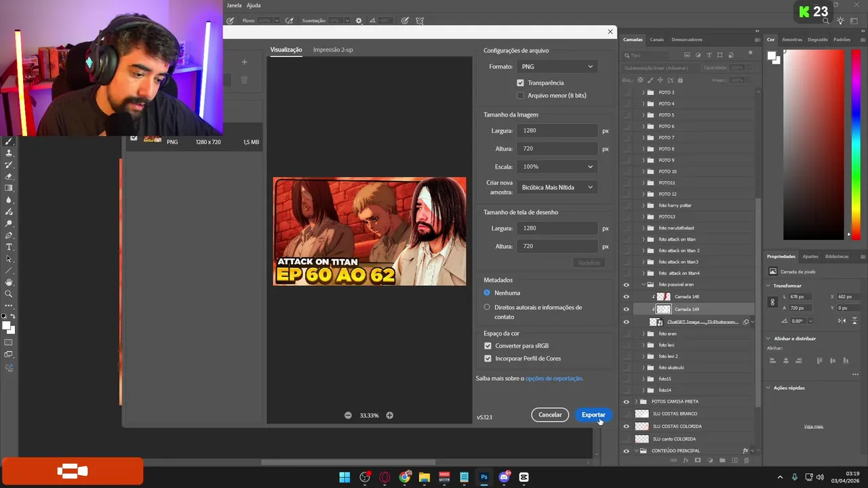Select the Pen tool
The height and width of the screenshot is (488, 868).
point(9,235)
